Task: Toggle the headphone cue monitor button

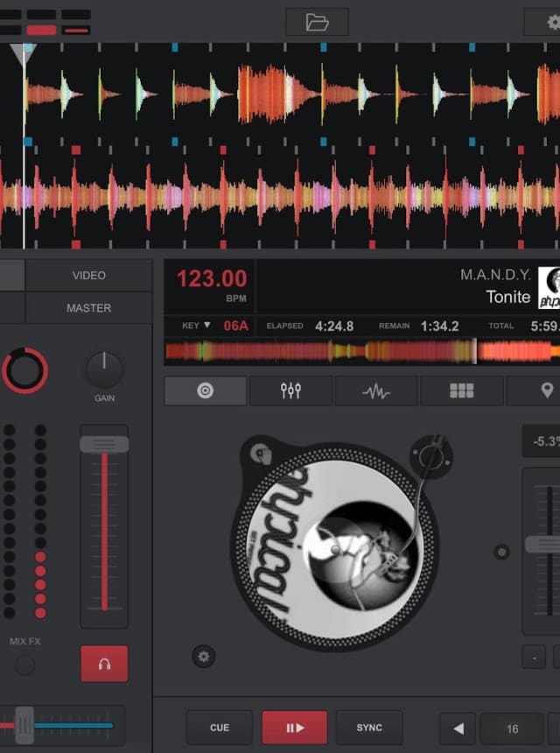Action: point(104,664)
